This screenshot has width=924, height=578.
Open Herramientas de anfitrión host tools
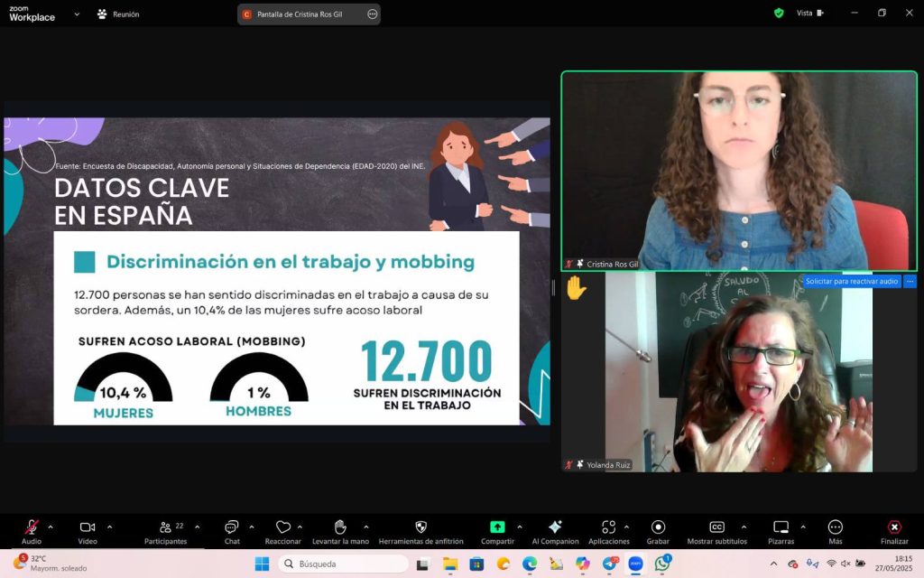coord(420,531)
